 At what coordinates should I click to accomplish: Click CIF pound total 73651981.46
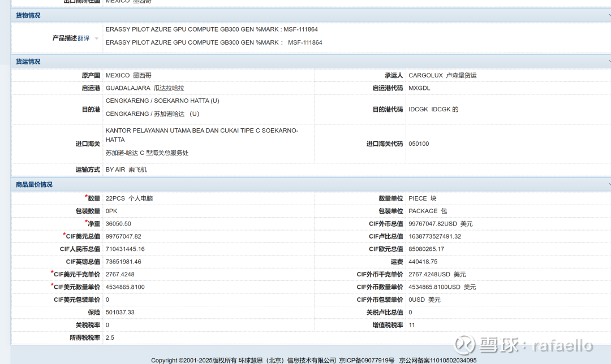(123, 262)
